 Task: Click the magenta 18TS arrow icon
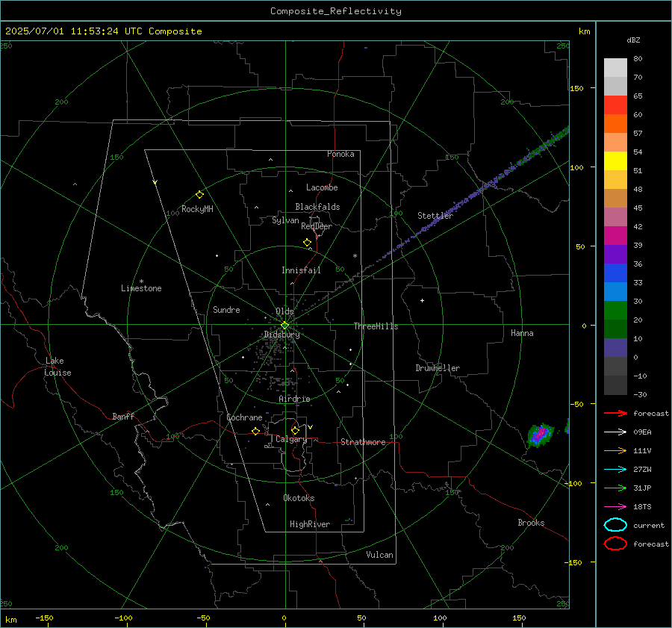pos(615,507)
